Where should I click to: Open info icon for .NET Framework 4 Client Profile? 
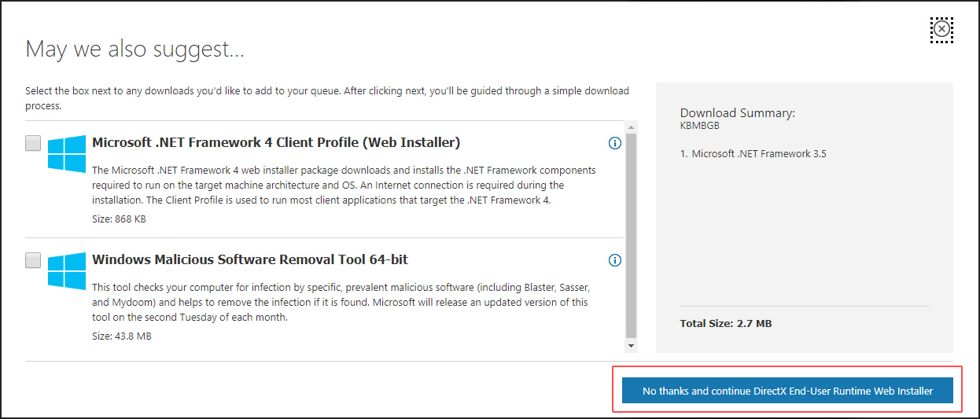[x=615, y=143]
